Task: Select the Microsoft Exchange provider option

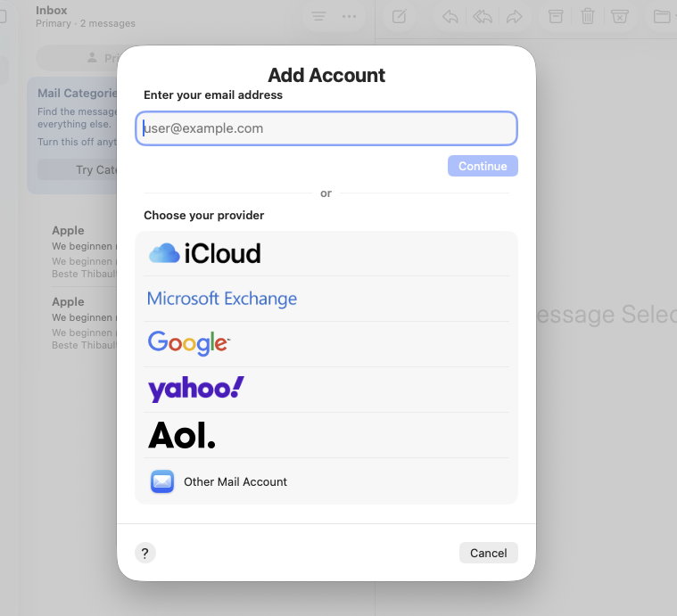Action: point(222,299)
